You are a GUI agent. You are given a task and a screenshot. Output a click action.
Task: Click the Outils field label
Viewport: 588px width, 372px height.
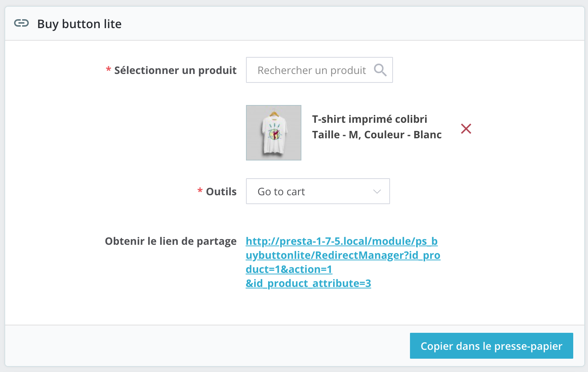coord(221,192)
